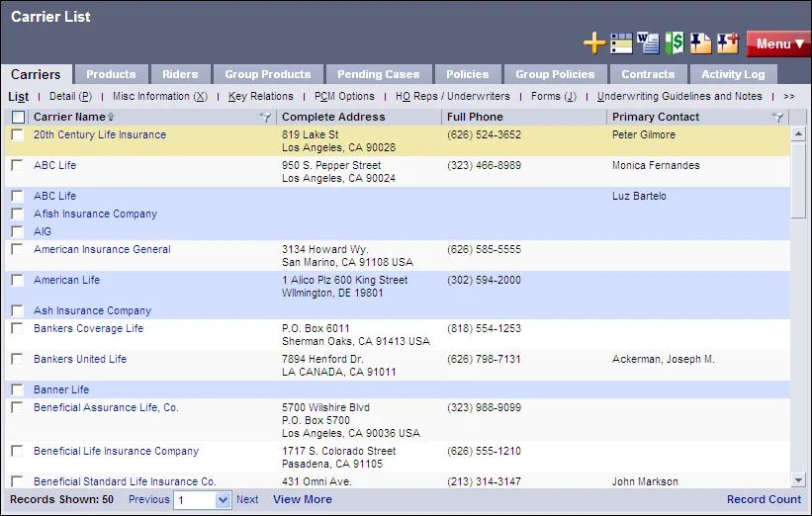Click the Previous page link
This screenshot has height=516, width=812.
pyautogui.click(x=149, y=499)
